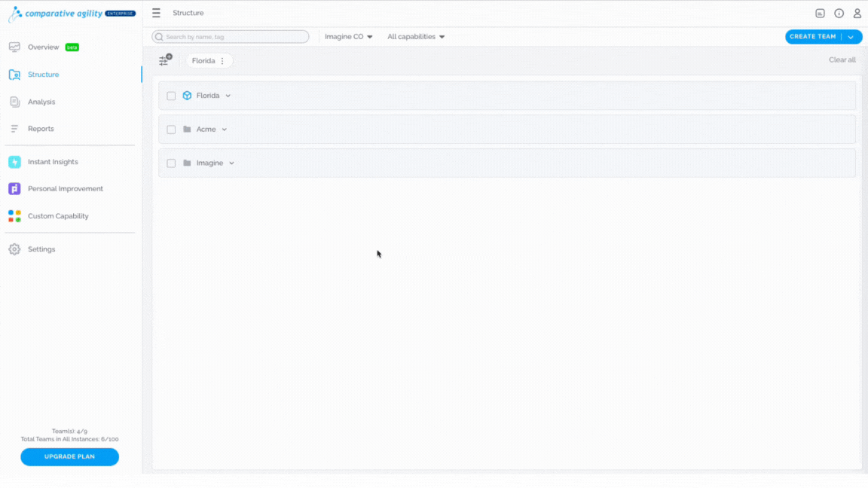Focus the search by name, tag field
Viewport: 868px width, 488px height.
[x=231, y=36]
